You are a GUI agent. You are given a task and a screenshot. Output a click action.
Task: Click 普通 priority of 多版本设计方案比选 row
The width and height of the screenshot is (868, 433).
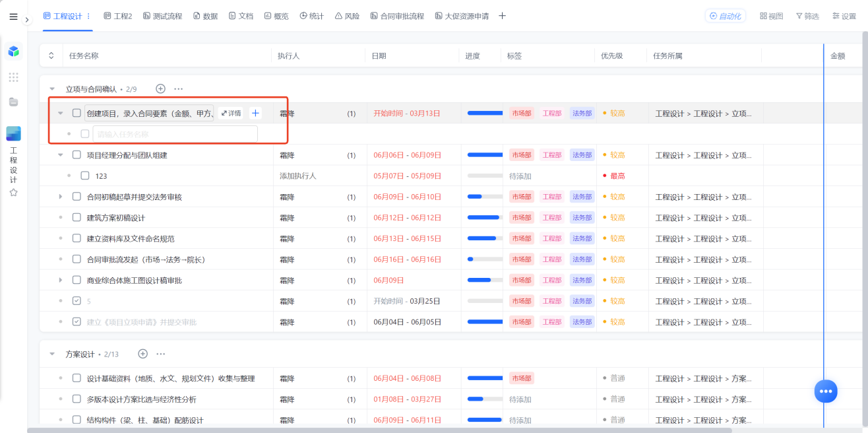coord(614,399)
